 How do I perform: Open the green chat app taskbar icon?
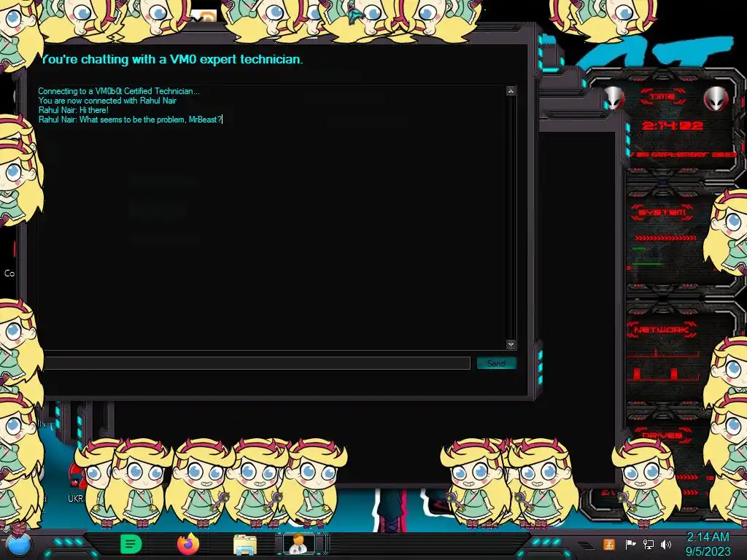[131, 544]
